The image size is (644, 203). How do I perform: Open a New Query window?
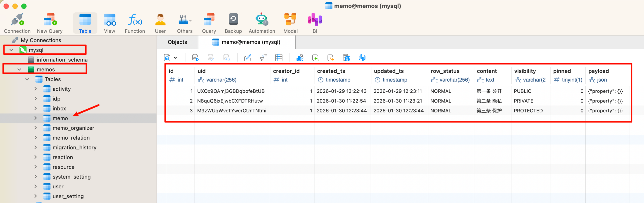[50, 23]
